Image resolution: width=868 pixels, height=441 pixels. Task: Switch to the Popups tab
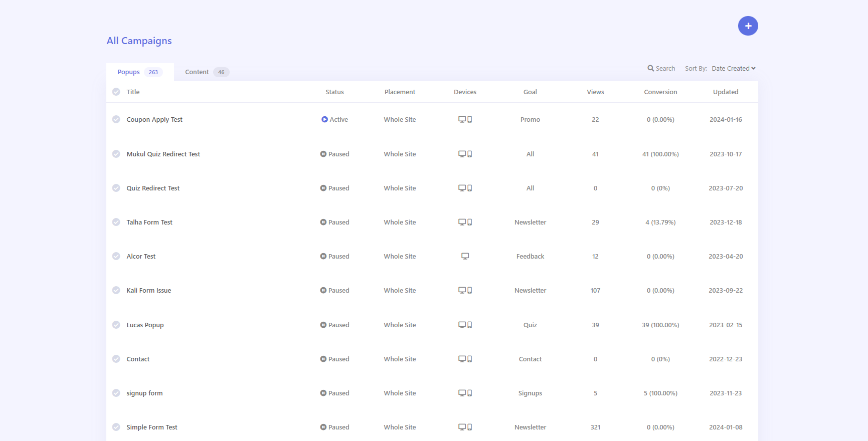(140, 72)
